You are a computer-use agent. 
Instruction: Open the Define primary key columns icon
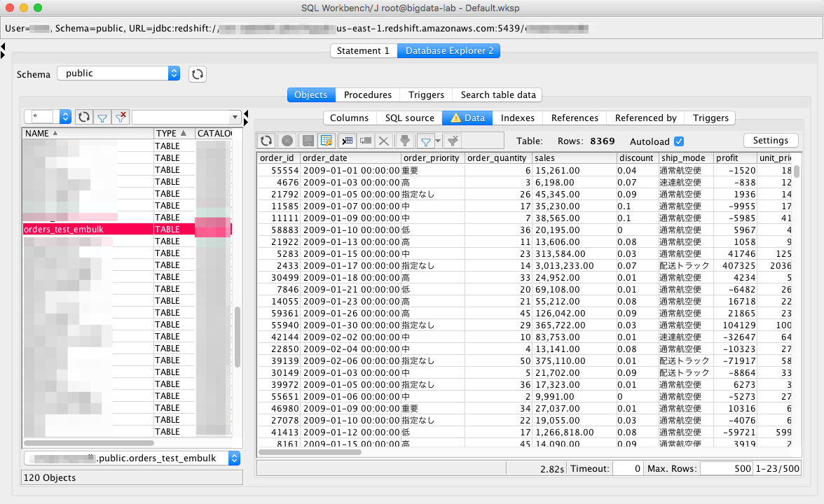tap(327, 140)
